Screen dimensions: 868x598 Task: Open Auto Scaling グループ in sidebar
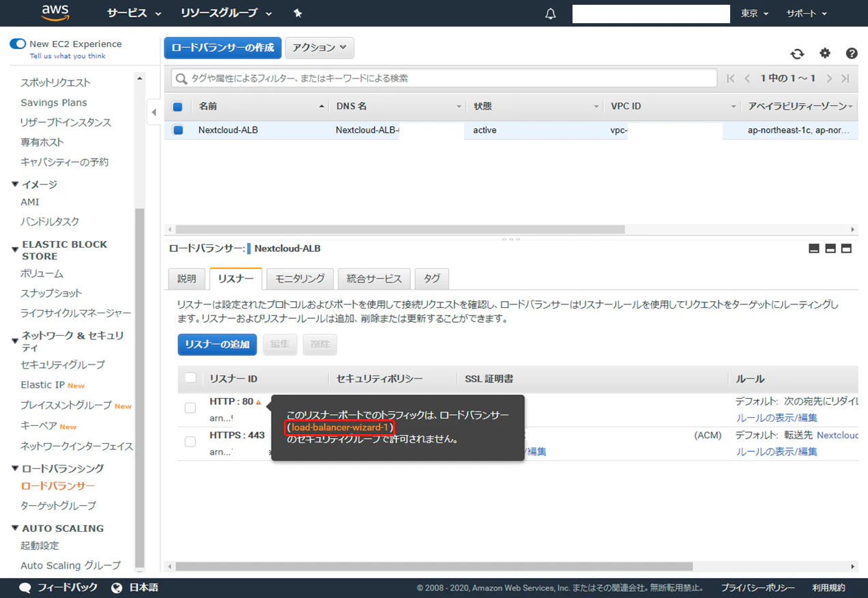[x=70, y=565]
